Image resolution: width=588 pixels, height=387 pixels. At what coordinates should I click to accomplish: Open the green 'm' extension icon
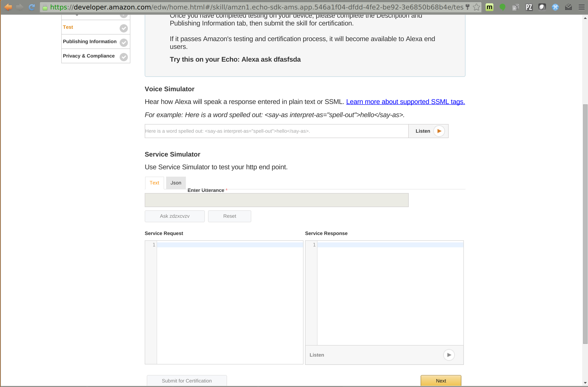point(490,7)
